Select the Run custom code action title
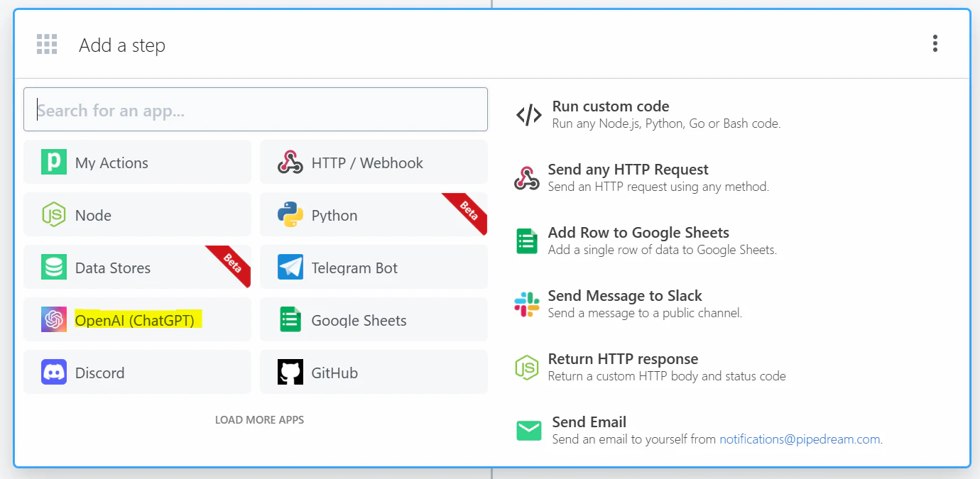This screenshot has width=980, height=479. [611, 106]
